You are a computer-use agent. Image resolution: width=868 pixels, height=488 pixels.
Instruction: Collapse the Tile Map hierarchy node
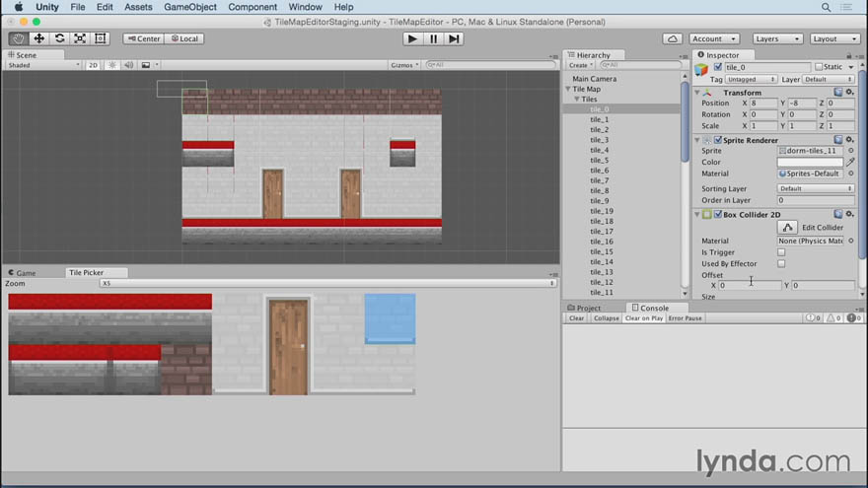coord(568,89)
